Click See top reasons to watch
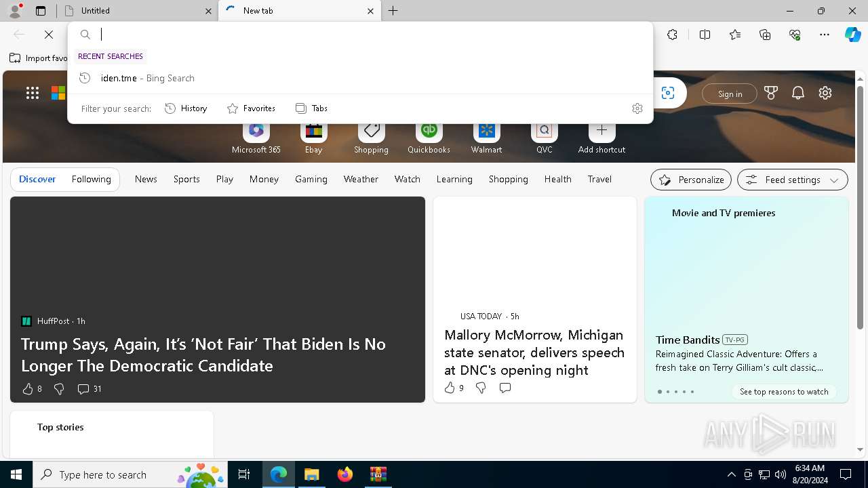This screenshot has width=868, height=488. coord(784,392)
